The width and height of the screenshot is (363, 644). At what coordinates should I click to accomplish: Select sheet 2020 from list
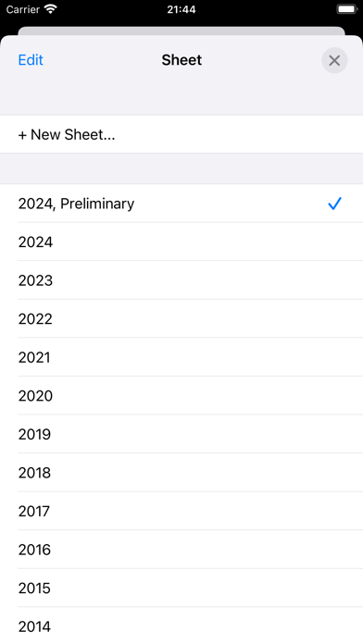(x=181, y=395)
